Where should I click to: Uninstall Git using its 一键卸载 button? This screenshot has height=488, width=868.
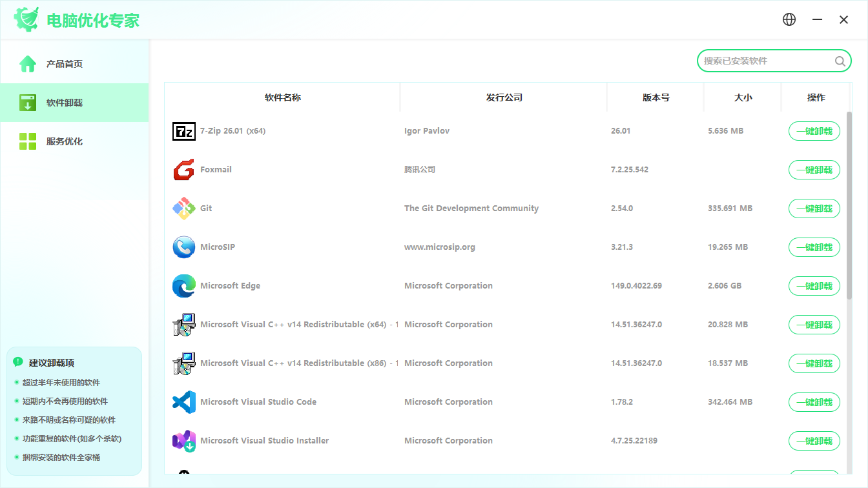[x=814, y=208]
